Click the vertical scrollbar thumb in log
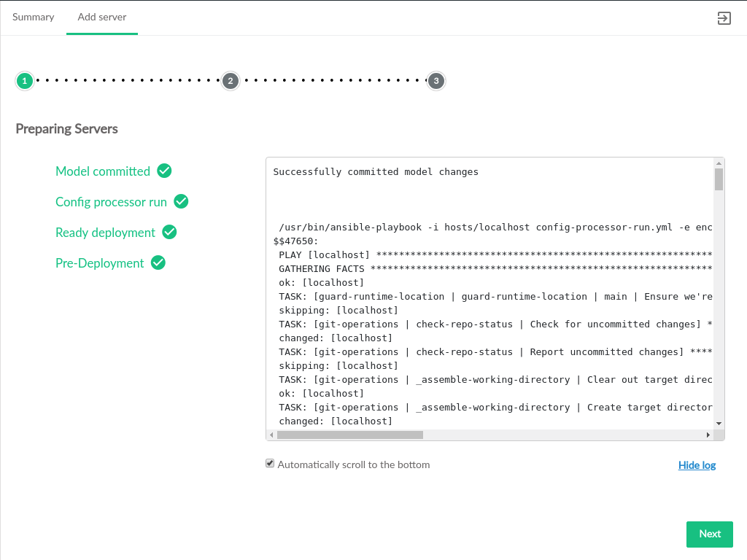This screenshot has width=747, height=560. click(x=719, y=179)
